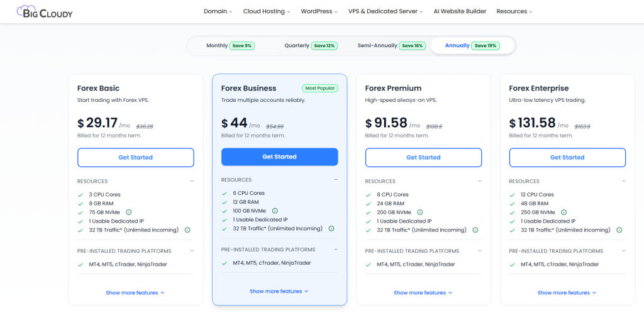Click the Save 9% badge
This screenshot has height=320, width=644.
242,46
